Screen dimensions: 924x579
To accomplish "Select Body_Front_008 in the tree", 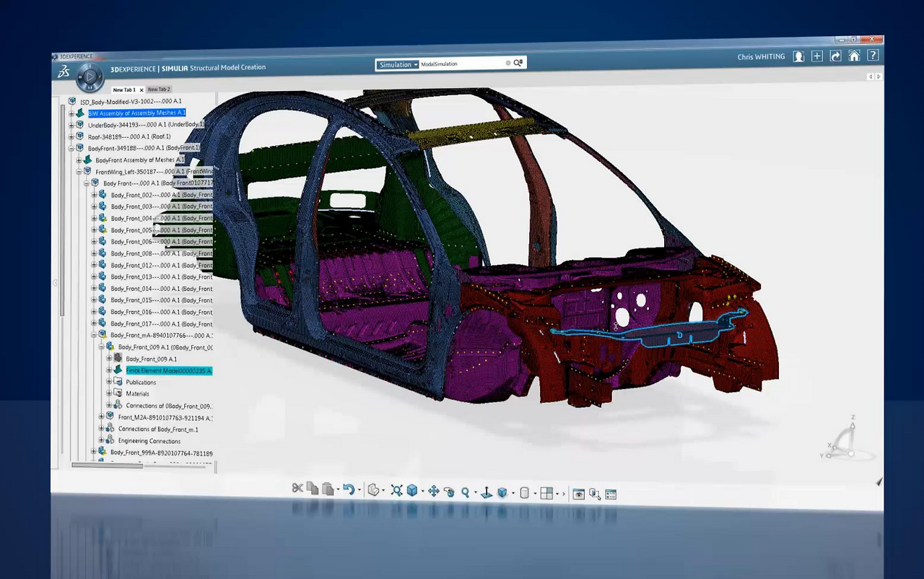I will (161, 253).
